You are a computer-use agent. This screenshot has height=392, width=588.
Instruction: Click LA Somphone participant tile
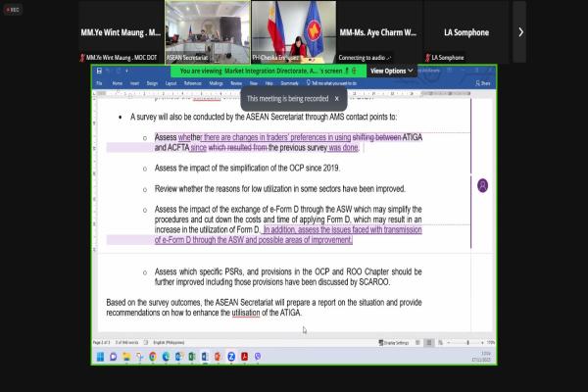pyautogui.click(x=466, y=31)
